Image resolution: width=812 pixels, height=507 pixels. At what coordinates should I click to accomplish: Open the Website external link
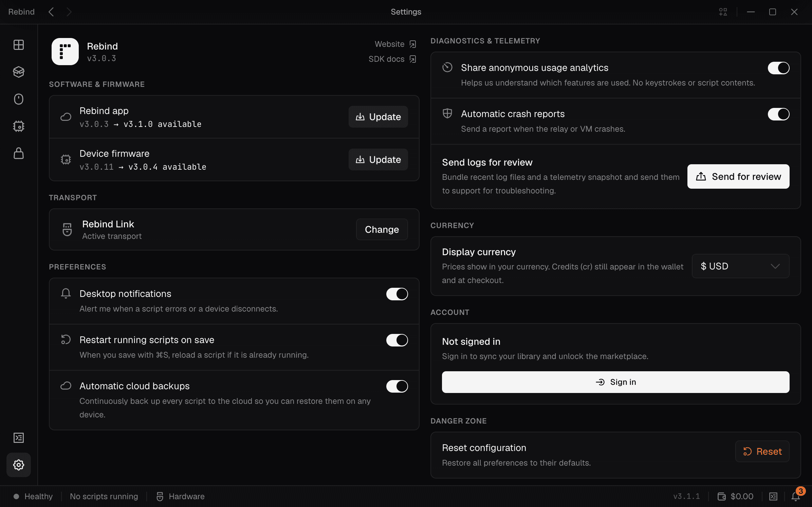395,44
